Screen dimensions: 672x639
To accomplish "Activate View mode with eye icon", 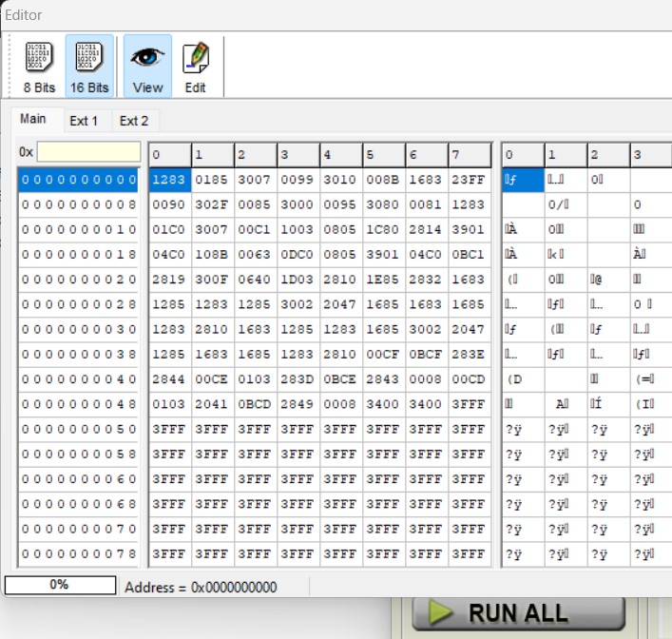I will 147,67.
